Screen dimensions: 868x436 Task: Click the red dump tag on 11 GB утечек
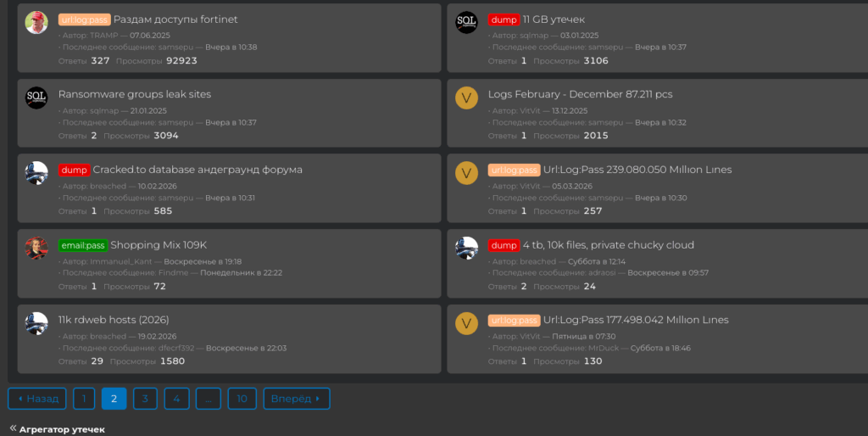tap(504, 20)
